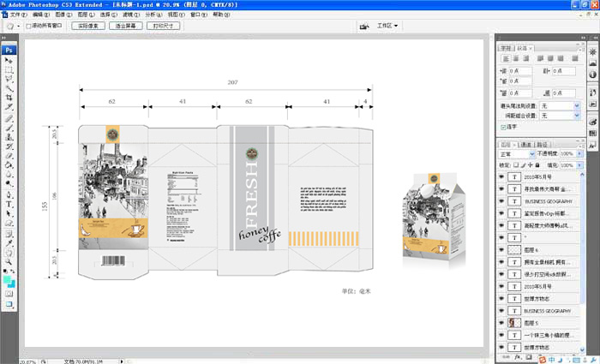Hide the 2010年5月号 layer
600x364 pixels.
(x=502, y=176)
